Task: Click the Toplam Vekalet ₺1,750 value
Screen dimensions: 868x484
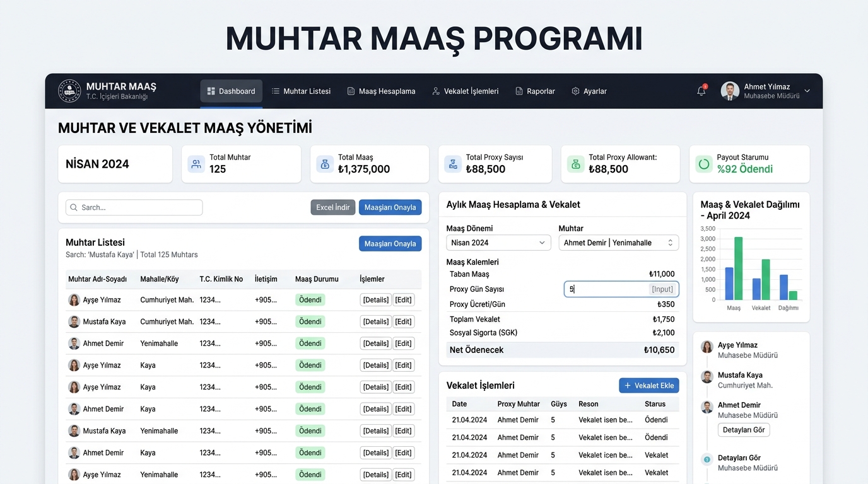Action: [x=664, y=320]
